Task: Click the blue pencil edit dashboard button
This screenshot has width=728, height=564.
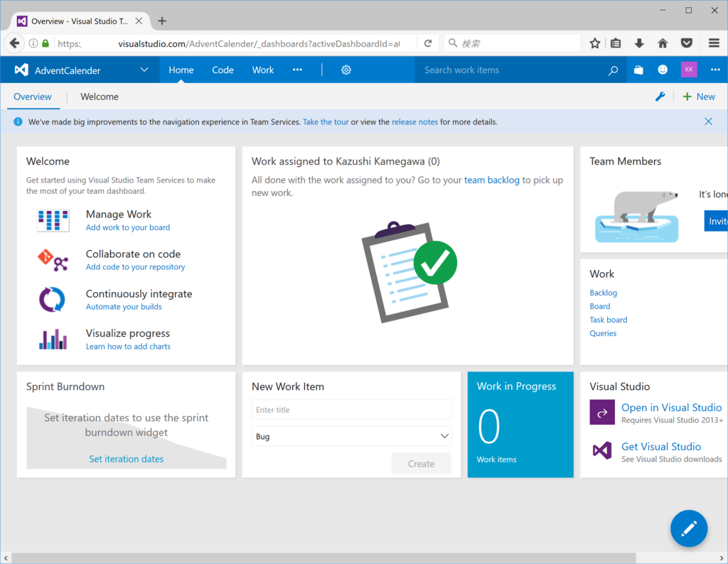Action: coord(689,528)
